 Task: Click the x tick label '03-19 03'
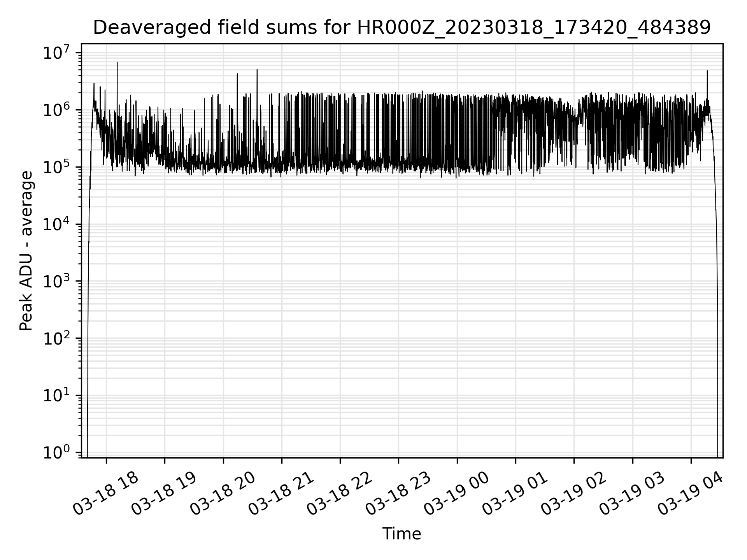(x=632, y=494)
